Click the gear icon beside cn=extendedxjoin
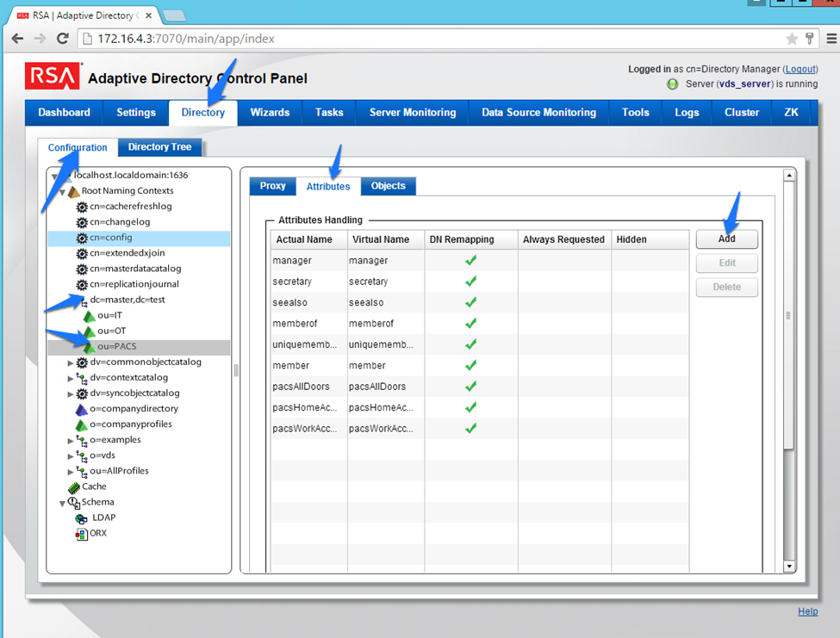This screenshot has height=638, width=840. 82,253
